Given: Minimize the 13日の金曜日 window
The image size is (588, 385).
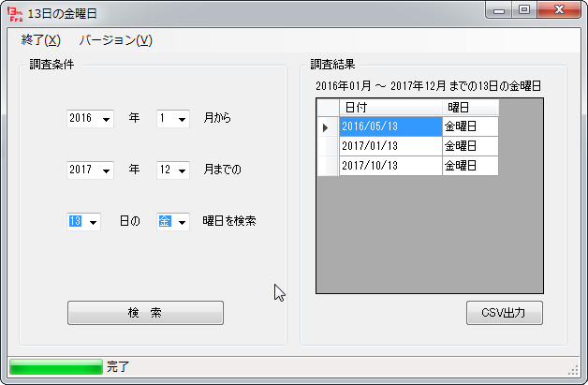Looking at the screenshot, I should pos(499,10).
